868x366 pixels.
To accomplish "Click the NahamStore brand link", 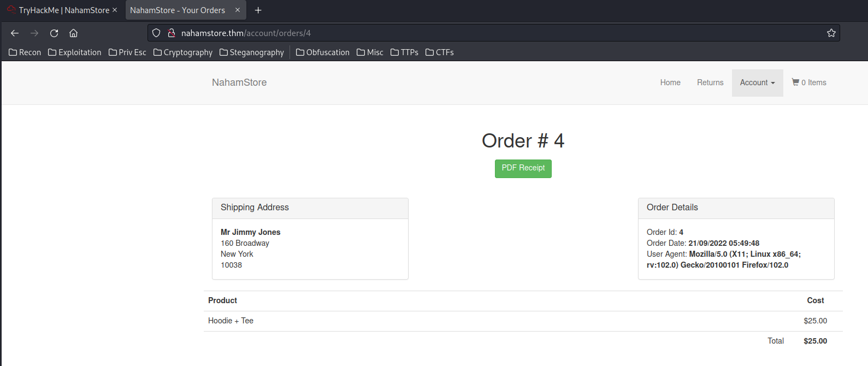I will [x=239, y=82].
